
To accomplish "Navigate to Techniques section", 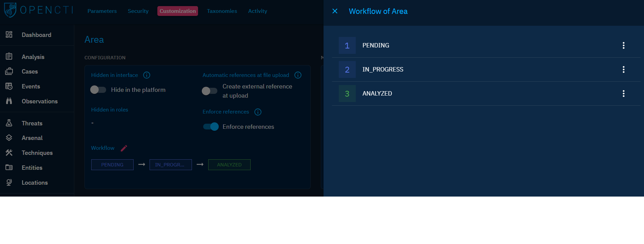I will 37,153.
